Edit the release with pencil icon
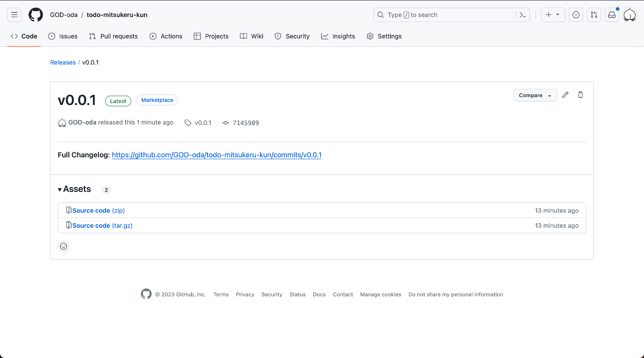The width and height of the screenshot is (644, 358). pos(565,95)
